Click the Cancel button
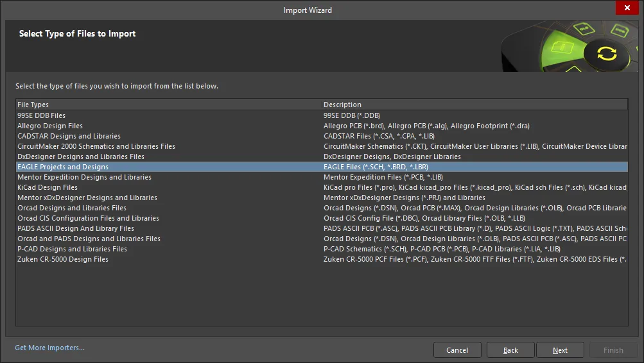This screenshot has width=644, height=363. tap(457, 350)
